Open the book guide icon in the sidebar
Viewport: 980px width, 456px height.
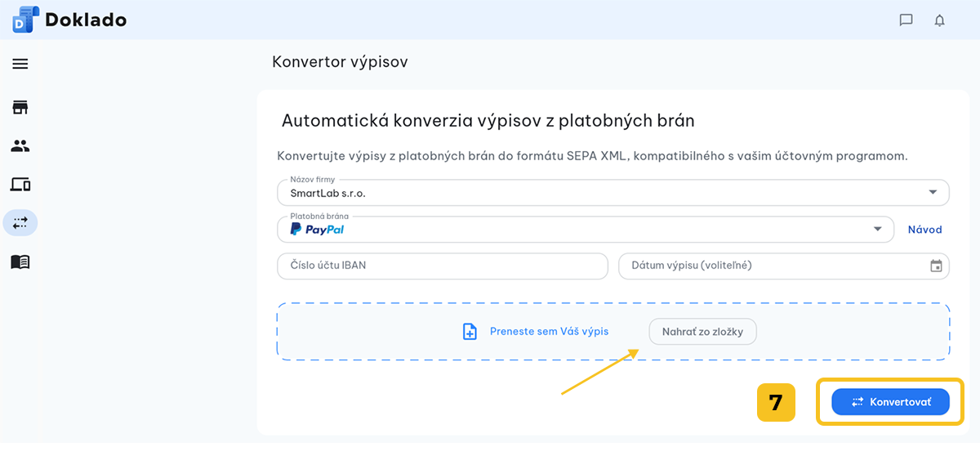pyautogui.click(x=20, y=262)
